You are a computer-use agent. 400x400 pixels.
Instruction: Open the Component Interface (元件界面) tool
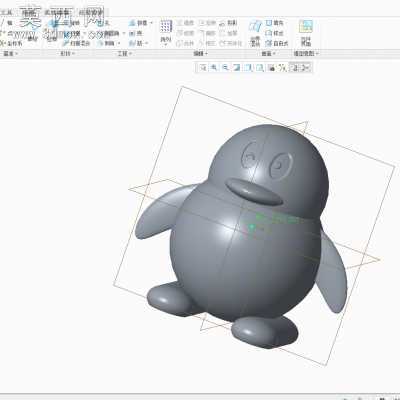pyautogui.click(x=306, y=33)
